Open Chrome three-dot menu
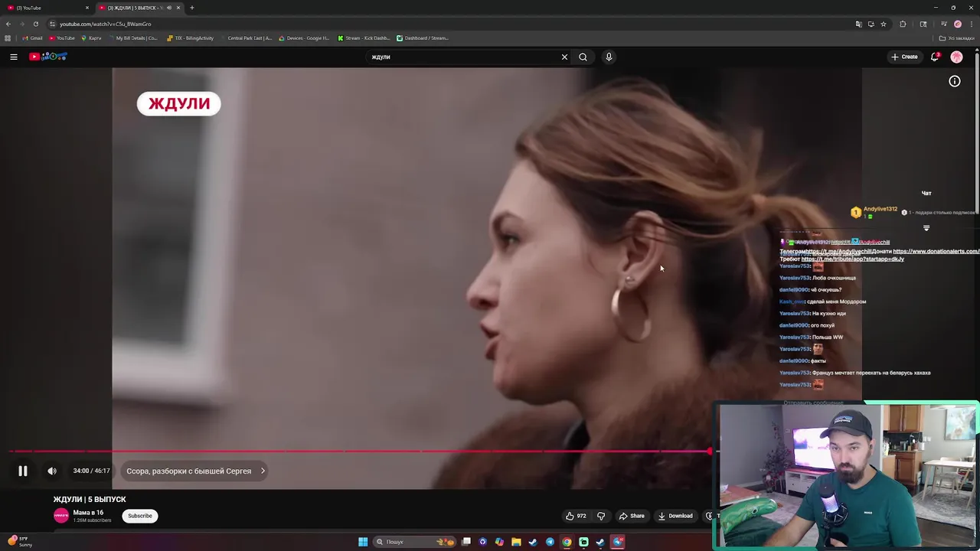This screenshot has height=551, width=980. click(972, 24)
